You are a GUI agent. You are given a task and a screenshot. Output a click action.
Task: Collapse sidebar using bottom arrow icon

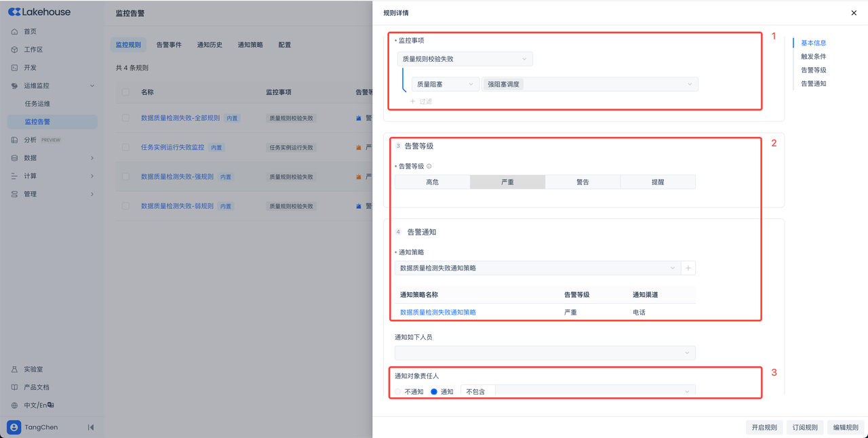[x=91, y=427]
